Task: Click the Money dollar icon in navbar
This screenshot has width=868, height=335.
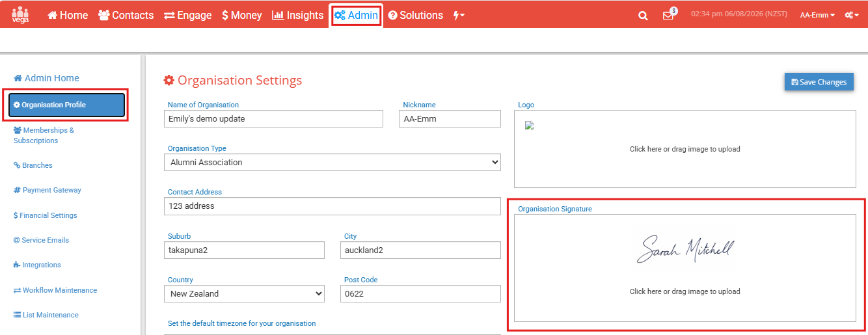Action: 225,15
